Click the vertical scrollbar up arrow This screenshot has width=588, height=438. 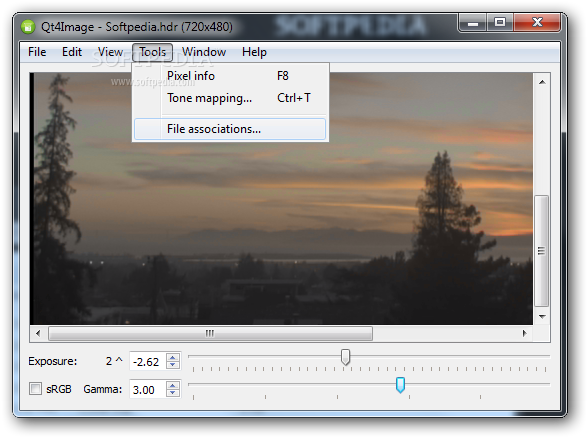coord(542,82)
